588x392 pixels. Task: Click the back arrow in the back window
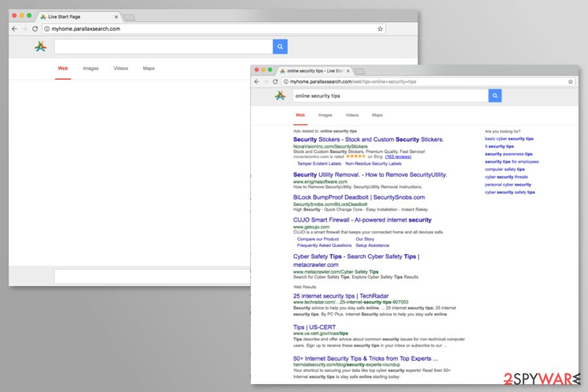pyautogui.click(x=14, y=29)
